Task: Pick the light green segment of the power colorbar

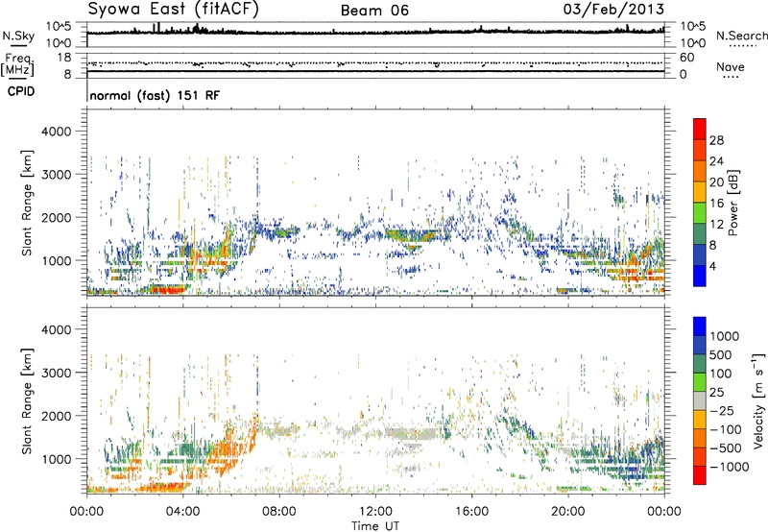Action: coord(700,213)
